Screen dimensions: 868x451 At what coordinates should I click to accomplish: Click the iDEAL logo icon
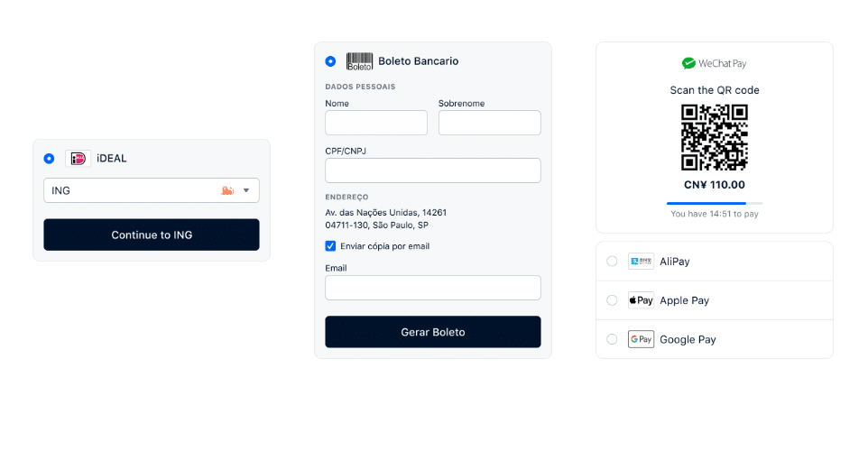coord(78,159)
